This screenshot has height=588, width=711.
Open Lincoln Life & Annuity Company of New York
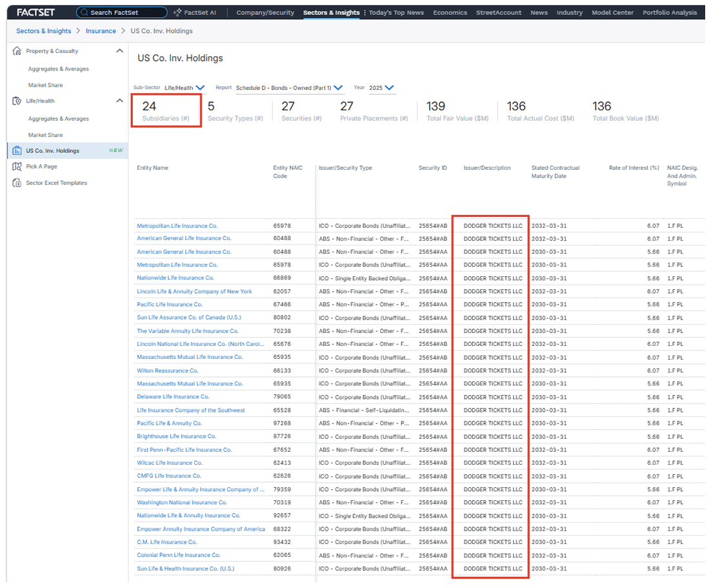tap(194, 292)
